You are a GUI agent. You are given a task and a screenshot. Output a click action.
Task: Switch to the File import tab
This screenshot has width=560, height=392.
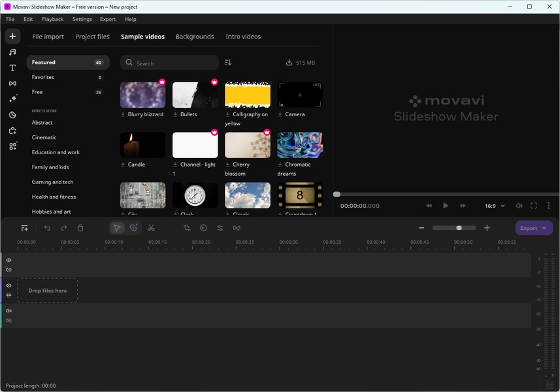[48, 37]
